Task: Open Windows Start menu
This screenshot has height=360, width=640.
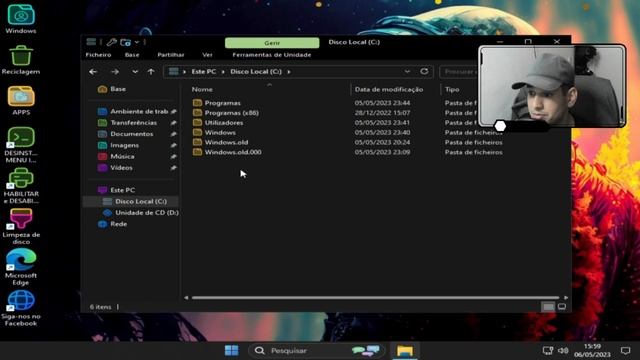Action: click(x=231, y=351)
